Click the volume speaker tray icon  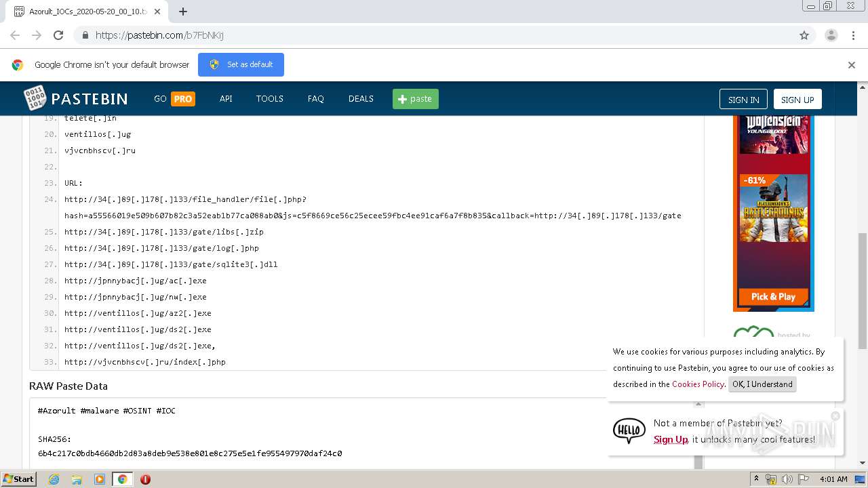[x=787, y=479]
